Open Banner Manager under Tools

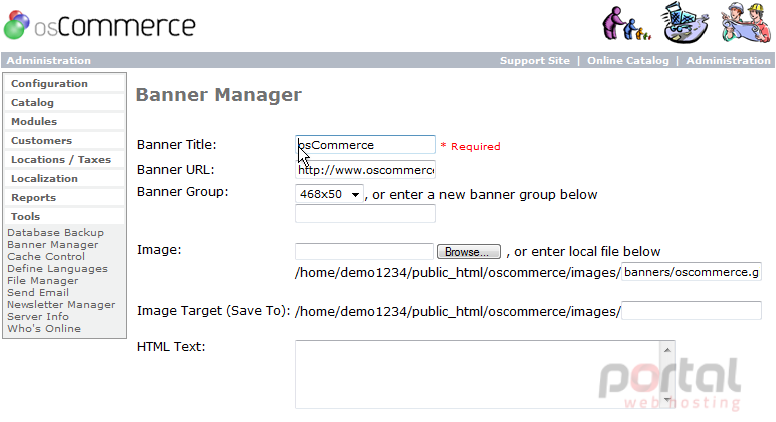pyautogui.click(x=52, y=244)
